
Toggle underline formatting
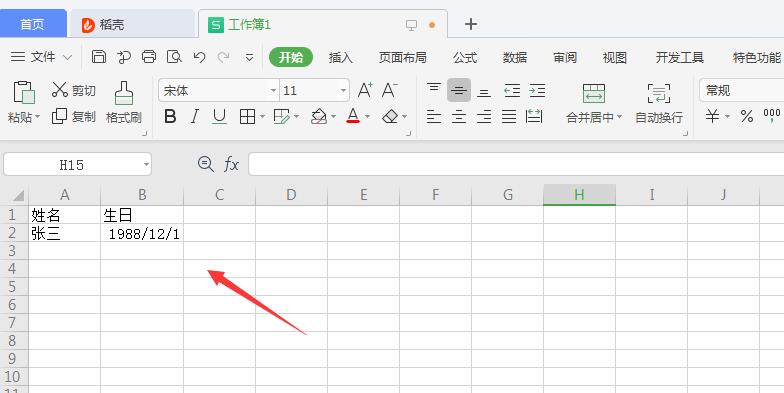pos(219,117)
